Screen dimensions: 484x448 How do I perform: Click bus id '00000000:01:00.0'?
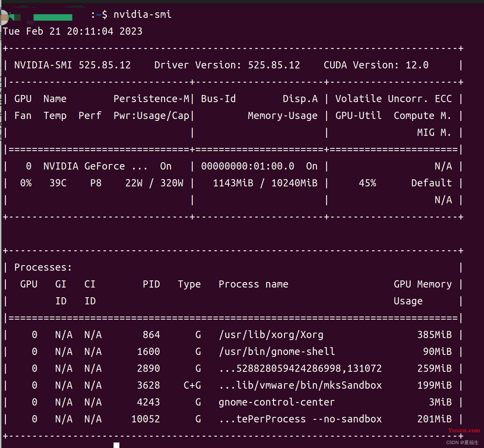(248, 166)
